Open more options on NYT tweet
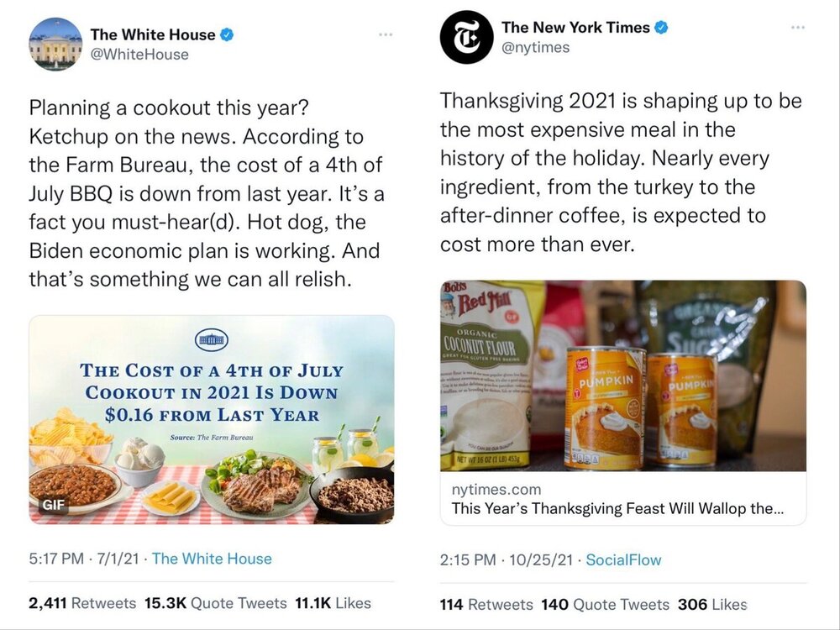Screen dimensions: 840x630 point(797,28)
